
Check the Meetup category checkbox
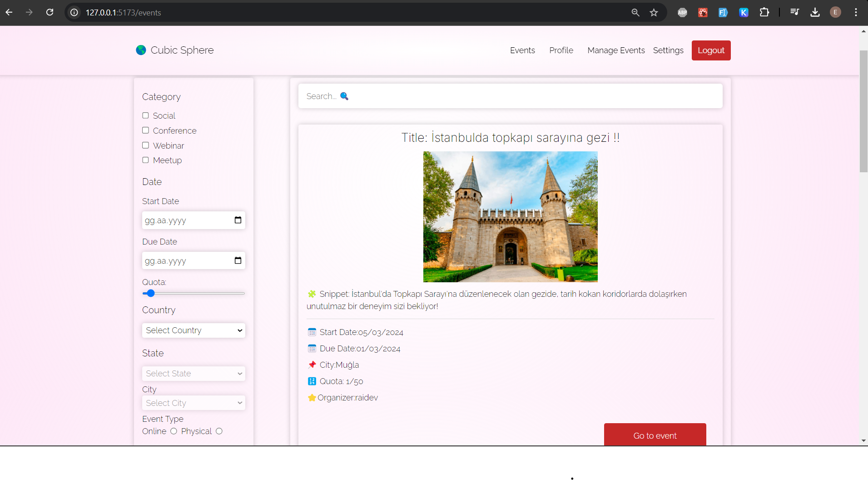coord(145,160)
